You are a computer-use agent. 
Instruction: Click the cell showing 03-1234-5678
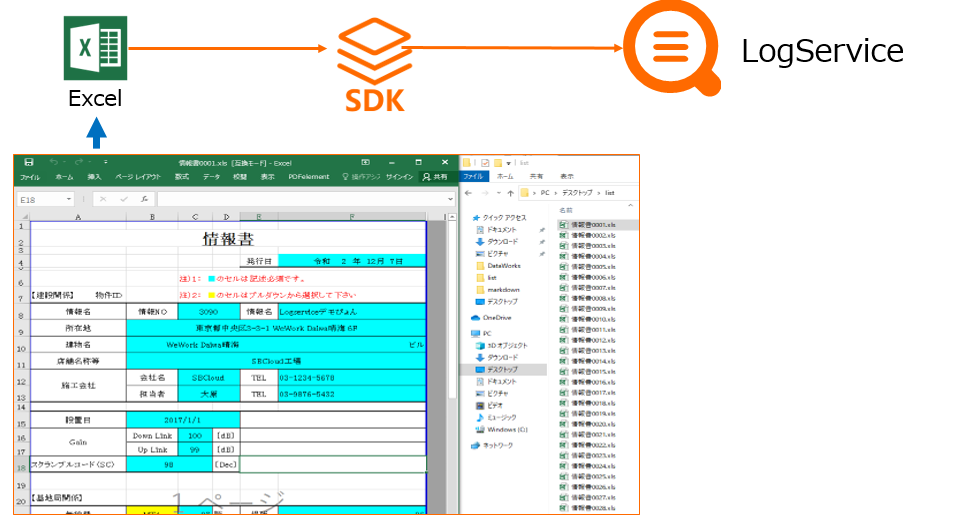pos(352,377)
